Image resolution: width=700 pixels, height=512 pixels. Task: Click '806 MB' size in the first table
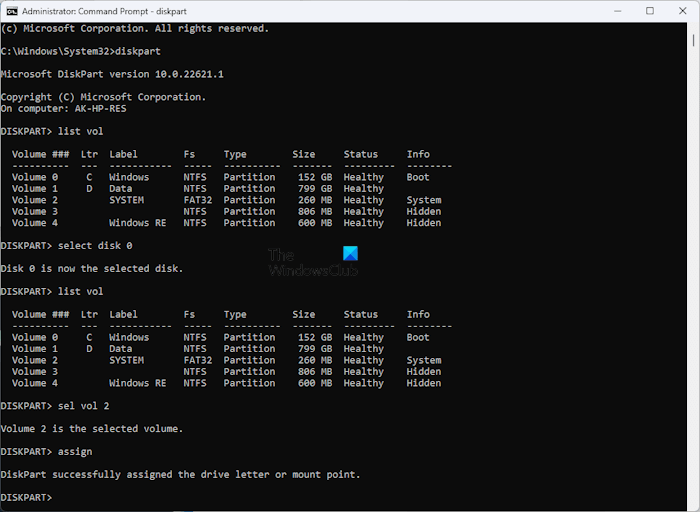[x=315, y=212]
